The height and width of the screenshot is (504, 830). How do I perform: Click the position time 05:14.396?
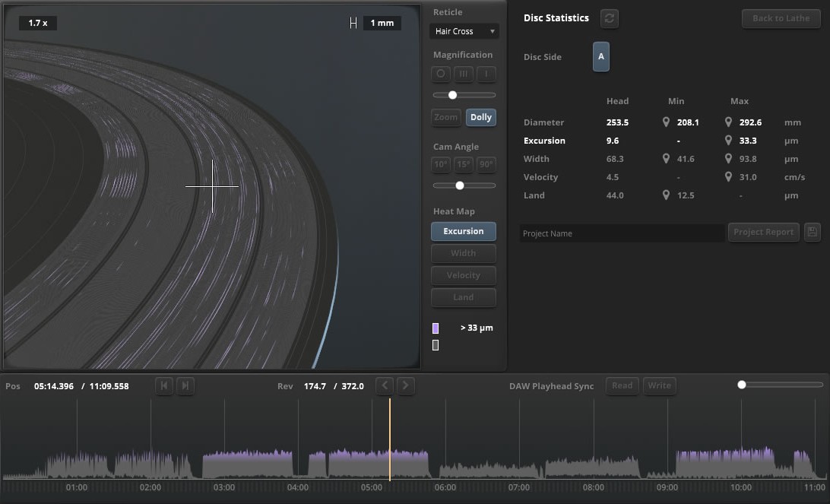point(53,386)
